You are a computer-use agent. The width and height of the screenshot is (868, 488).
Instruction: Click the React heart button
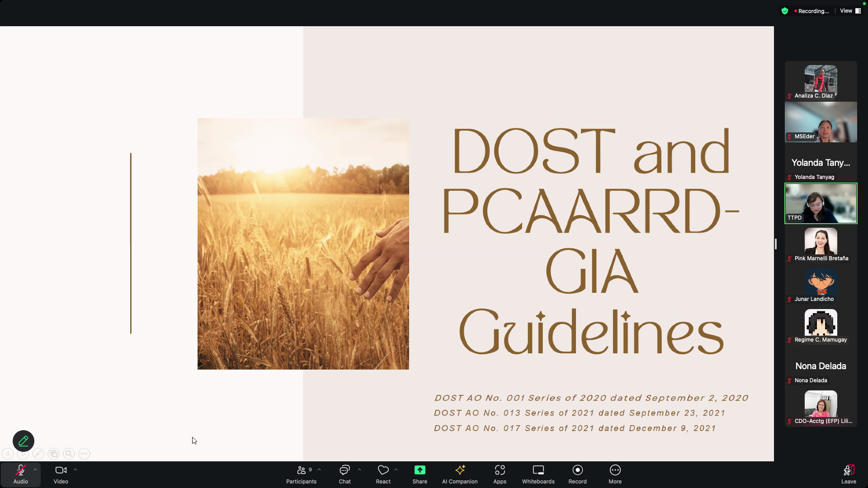pos(383,474)
